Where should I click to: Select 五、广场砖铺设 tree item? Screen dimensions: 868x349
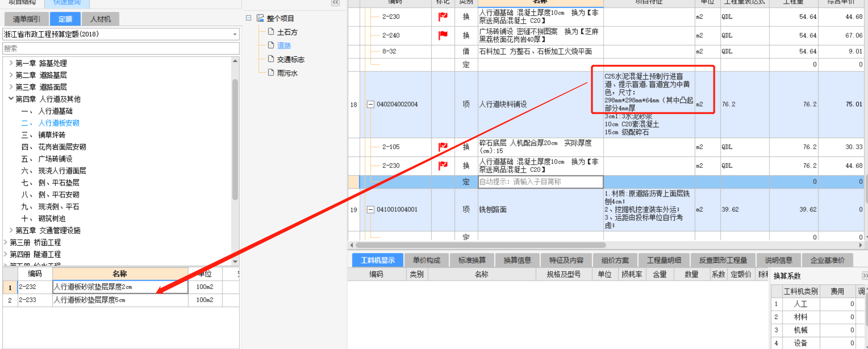click(x=47, y=159)
